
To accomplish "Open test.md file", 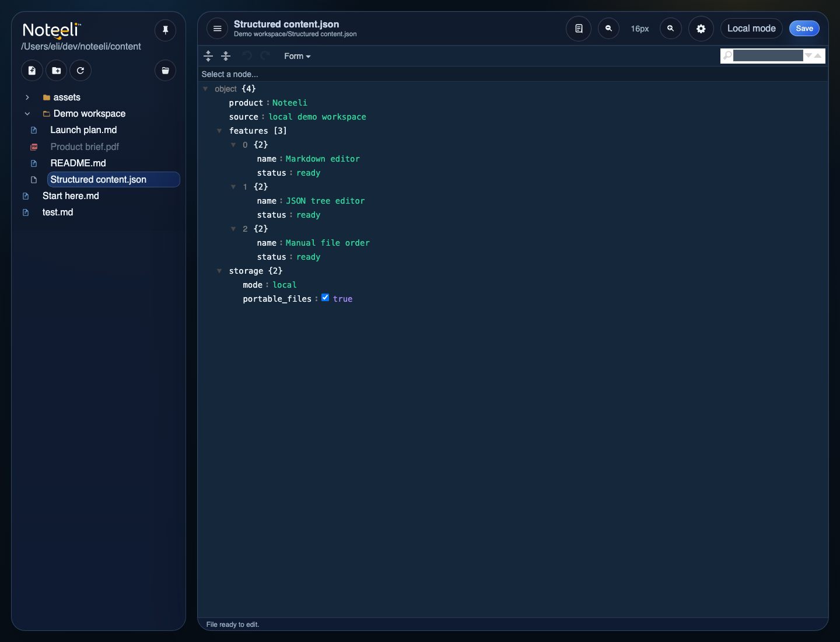I will [x=58, y=212].
